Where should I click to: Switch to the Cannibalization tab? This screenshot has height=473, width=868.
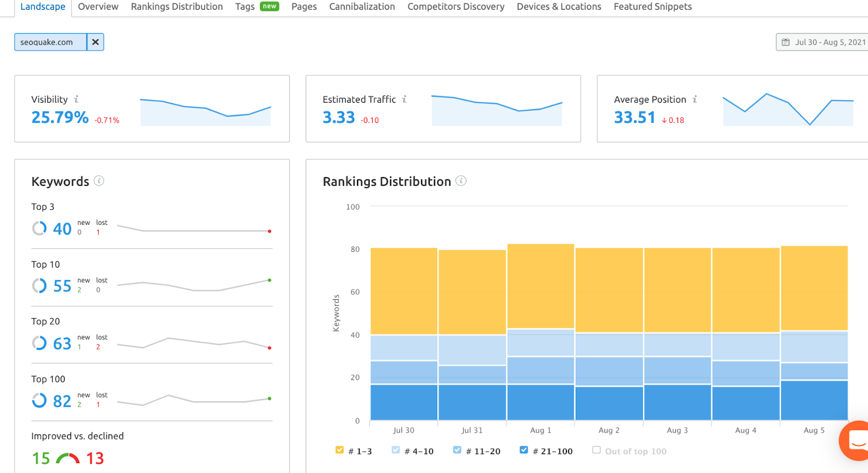click(x=362, y=7)
